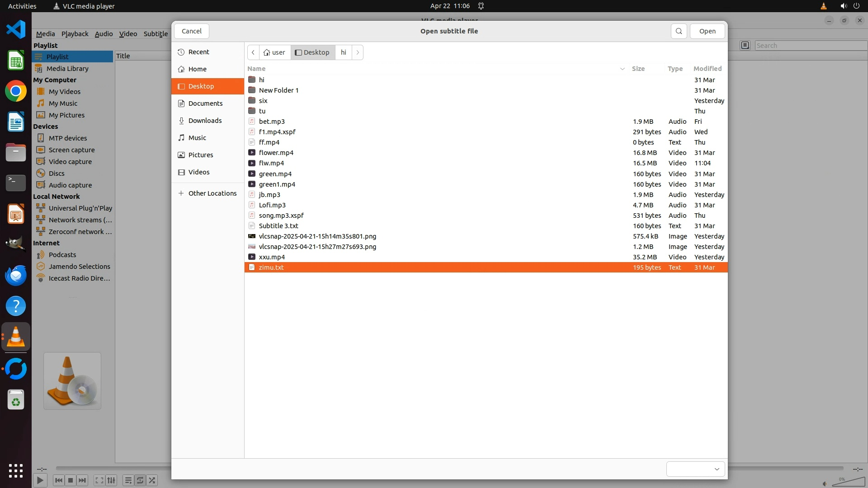Toggle shuffle random playback button
The image size is (868, 488).
pos(152,480)
